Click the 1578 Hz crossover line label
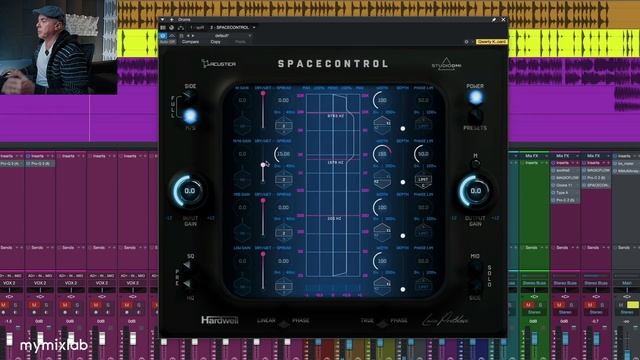The height and width of the screenshot is (360, 640). [x=336, y=162]
